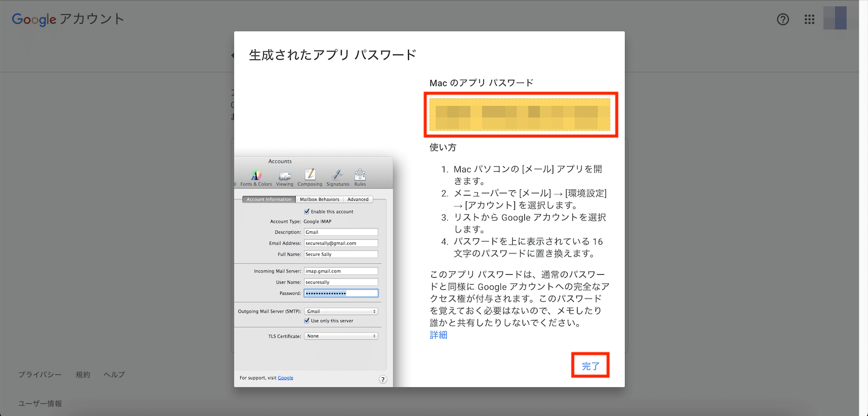
Task: Click the Fonts & Colors icon
Action: 256,175
